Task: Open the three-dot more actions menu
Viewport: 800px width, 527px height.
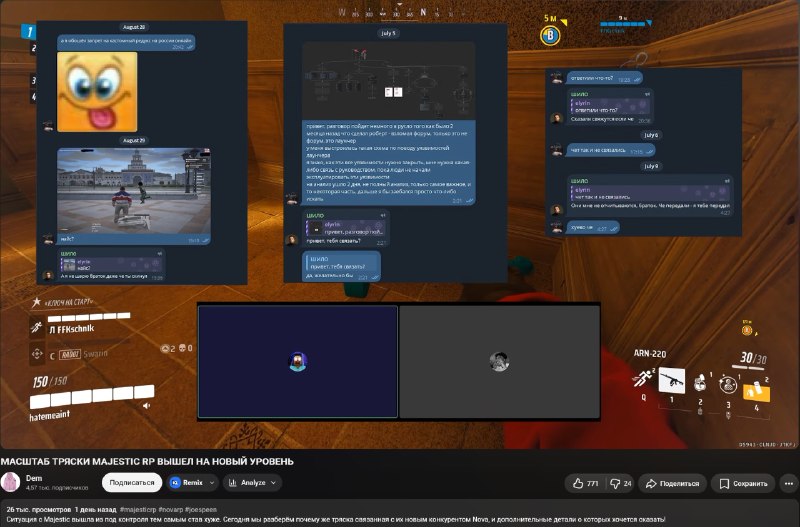Action: coord(789,483)
